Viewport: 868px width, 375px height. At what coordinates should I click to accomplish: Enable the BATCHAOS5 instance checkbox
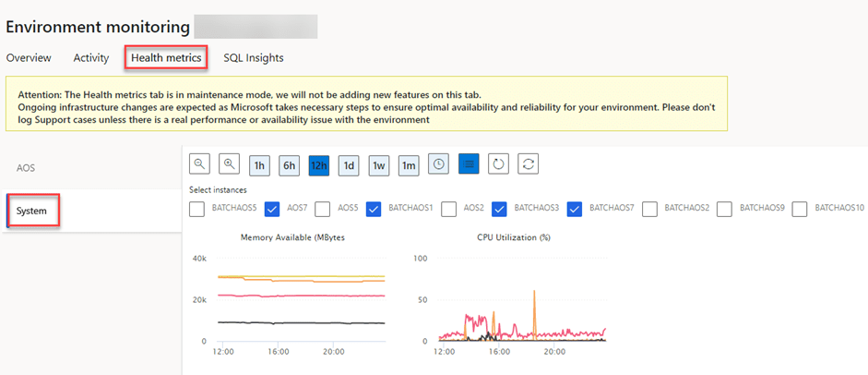[x=197, y=209]
